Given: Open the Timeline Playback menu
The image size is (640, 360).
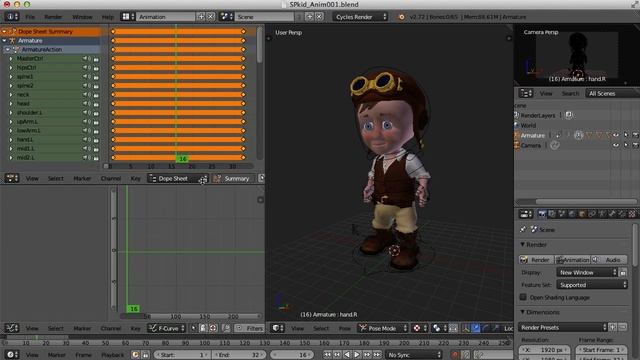Looking at the screenshot, I should (x=112, y=355).
